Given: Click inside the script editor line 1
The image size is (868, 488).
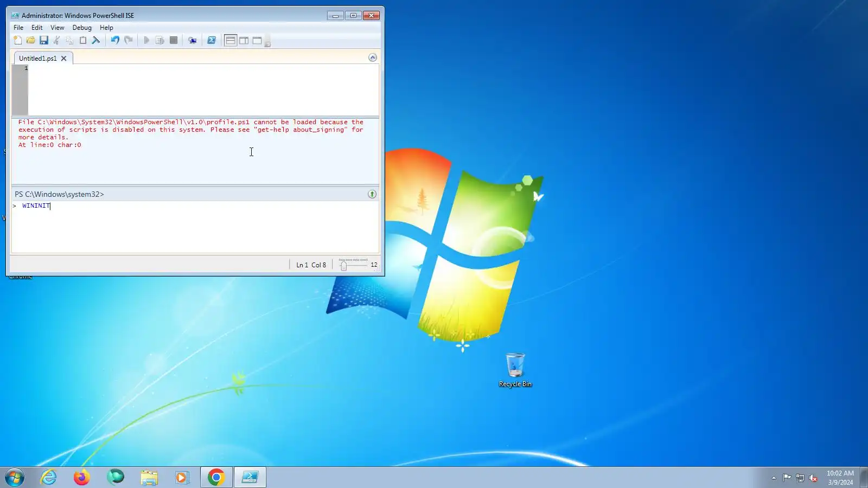Looking at the screenshot, I should [203, 68].
